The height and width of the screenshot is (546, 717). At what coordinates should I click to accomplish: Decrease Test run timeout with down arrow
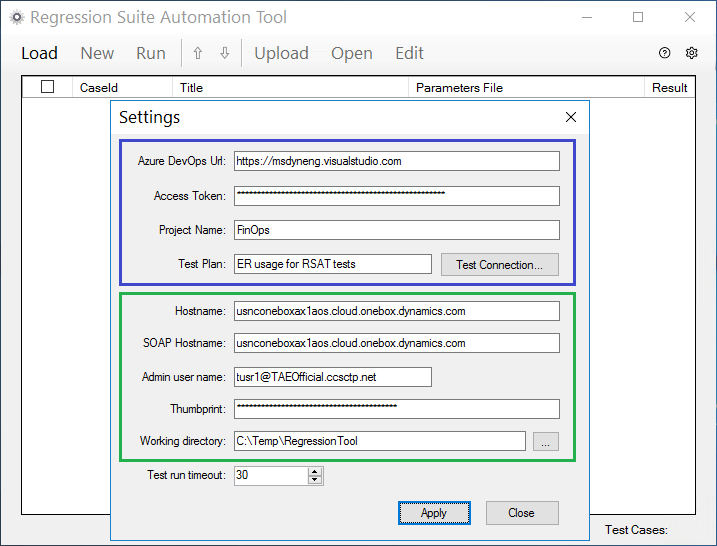point(315,480)
